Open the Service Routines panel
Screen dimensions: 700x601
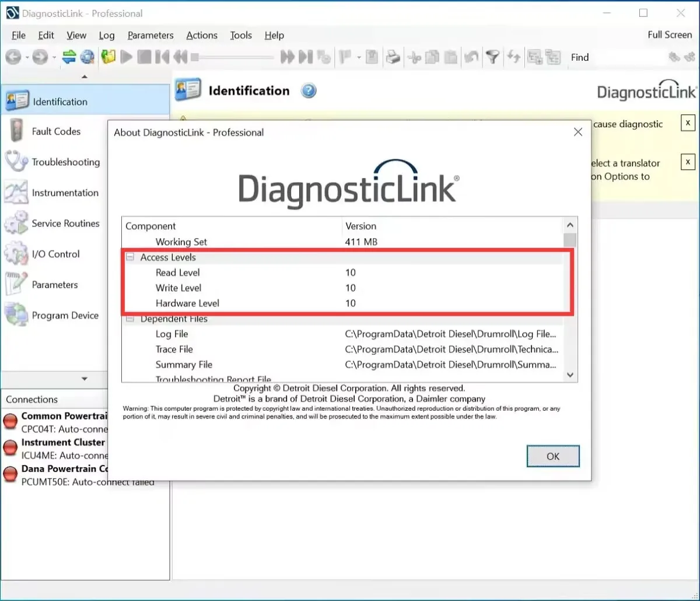[x=56, y=223]
